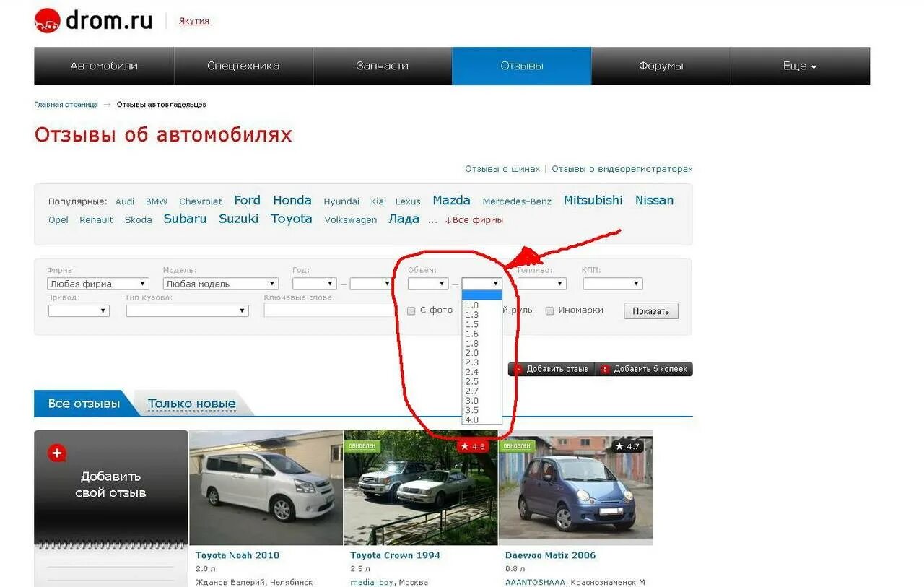924x587 pixels.
Task: Open the Отзывы о шинах link
Action: [x=502, y=169]
